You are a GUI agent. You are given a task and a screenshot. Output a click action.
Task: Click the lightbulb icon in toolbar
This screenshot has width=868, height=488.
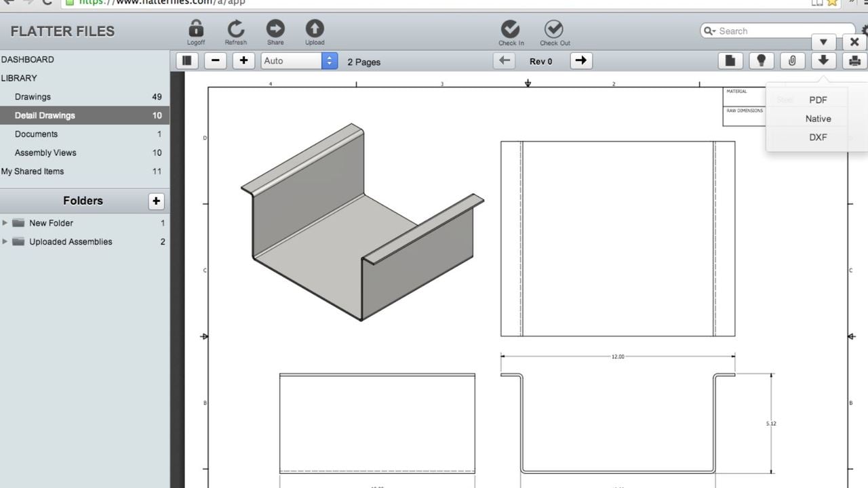761,61
